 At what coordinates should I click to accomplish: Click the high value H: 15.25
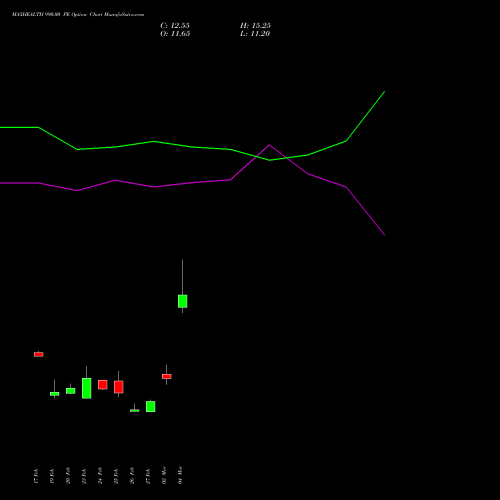coord(255,26)
